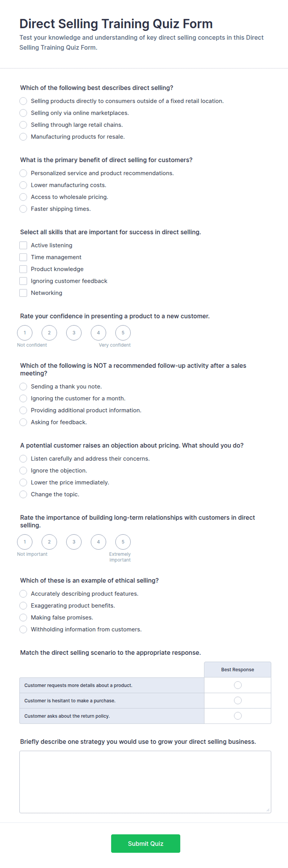Select 'Accurately describing product features' answer
288x868 pixels.
coord(23,594)
